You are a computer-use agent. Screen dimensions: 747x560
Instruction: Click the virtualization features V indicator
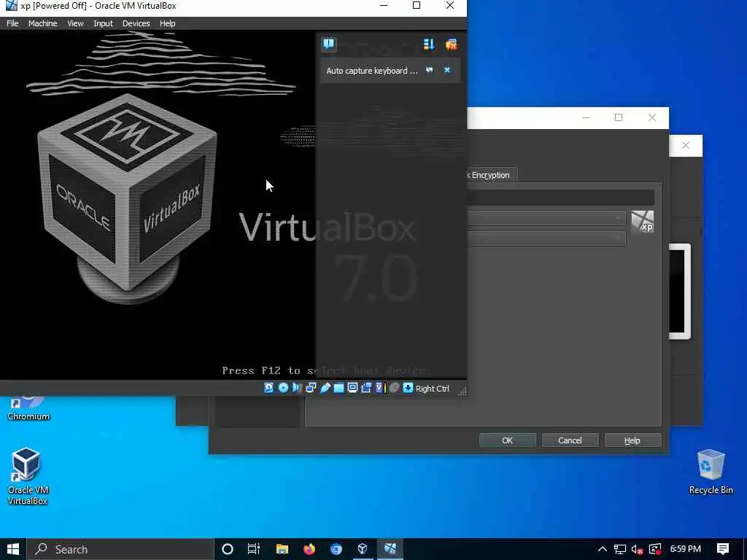379,388
